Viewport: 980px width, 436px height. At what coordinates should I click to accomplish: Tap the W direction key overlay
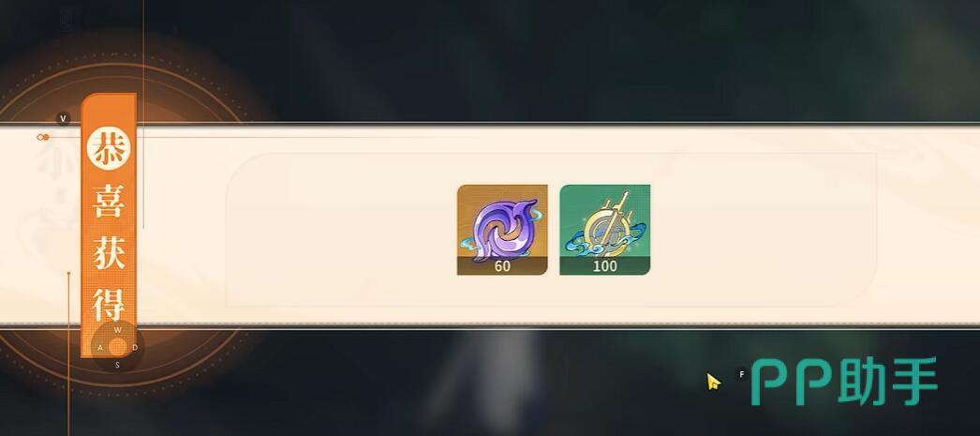[117, 330]
